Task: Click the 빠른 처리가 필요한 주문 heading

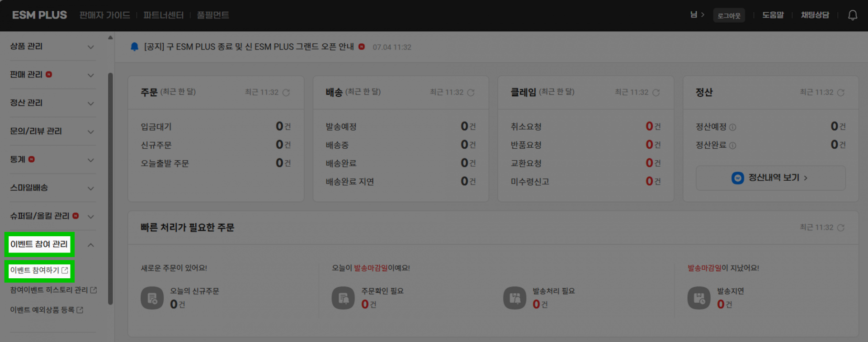Action: 187,228
